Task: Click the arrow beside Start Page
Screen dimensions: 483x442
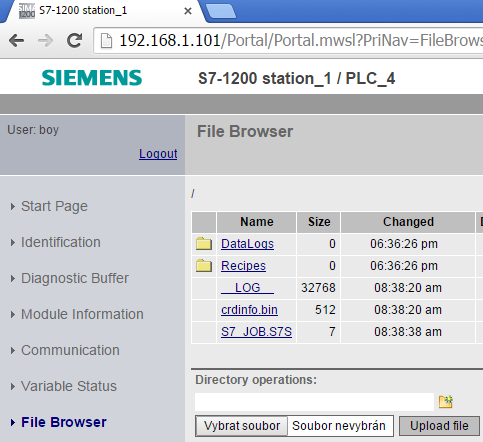Action: pos(13,206)
